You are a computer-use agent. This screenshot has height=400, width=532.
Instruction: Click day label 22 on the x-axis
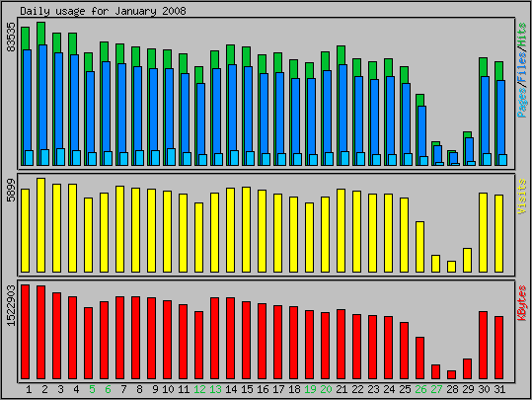(x=357, y=389)
